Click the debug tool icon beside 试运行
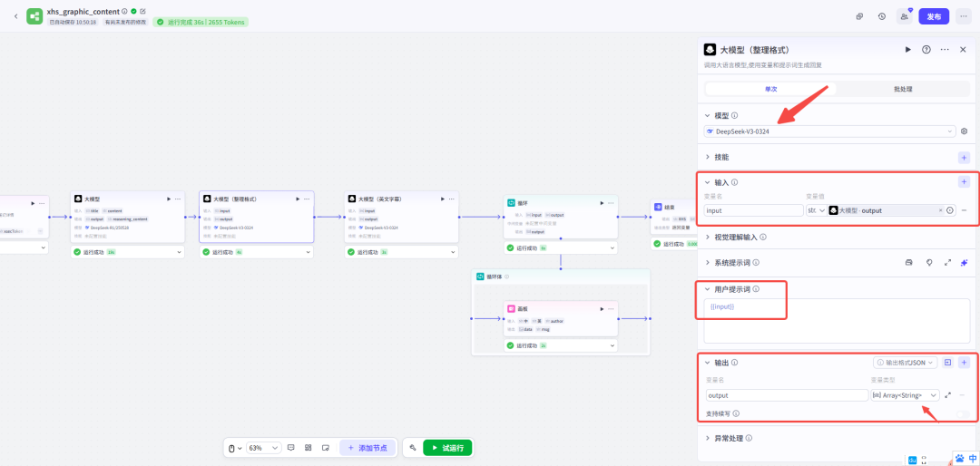 coord(413,448)
